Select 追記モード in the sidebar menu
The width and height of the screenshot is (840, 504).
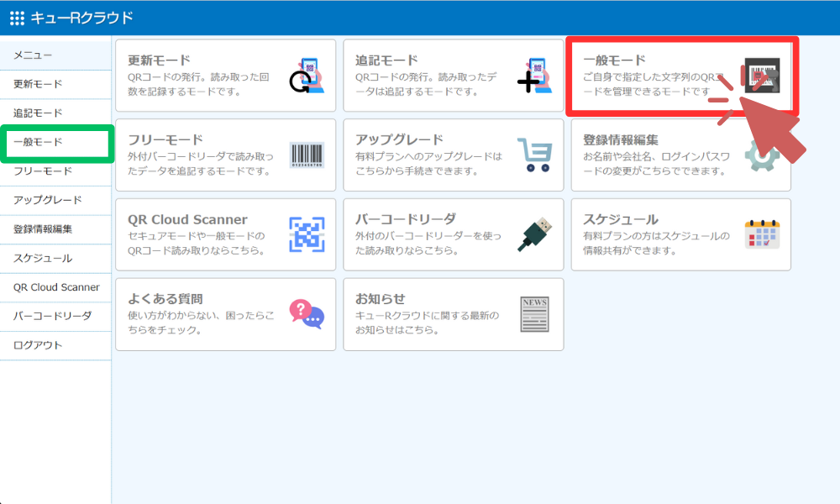pyautogui.click(x=55, y=113)
